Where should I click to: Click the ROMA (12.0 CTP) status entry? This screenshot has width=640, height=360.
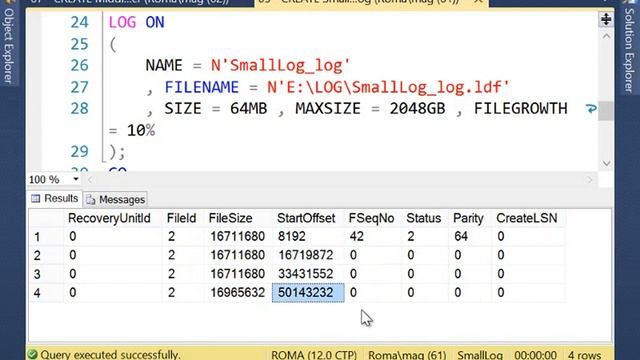[x=313, y=354]
